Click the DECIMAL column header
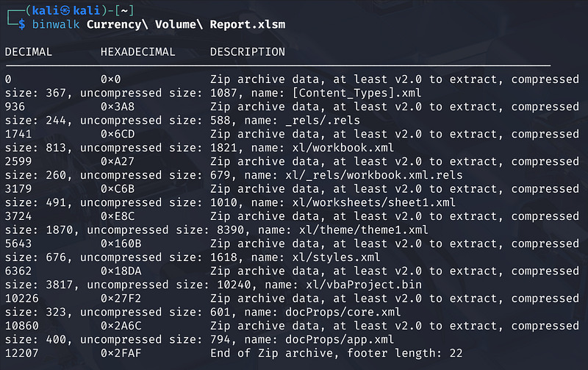588x370 pixels. pyautogui.click(x=29, y=52)
